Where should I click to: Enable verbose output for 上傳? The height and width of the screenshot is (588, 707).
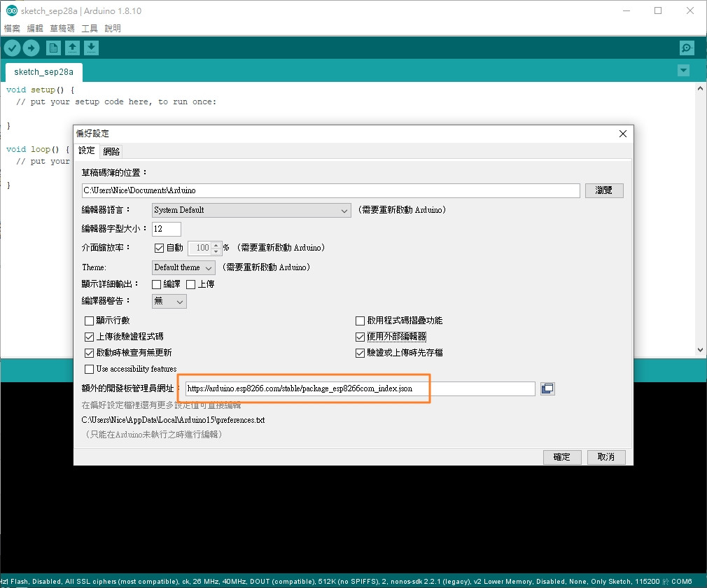(x=190, y=284)
